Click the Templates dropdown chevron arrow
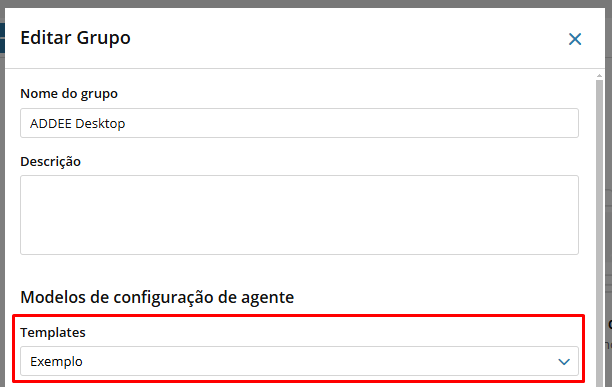 pyautogui.click(x=564, y=362)
